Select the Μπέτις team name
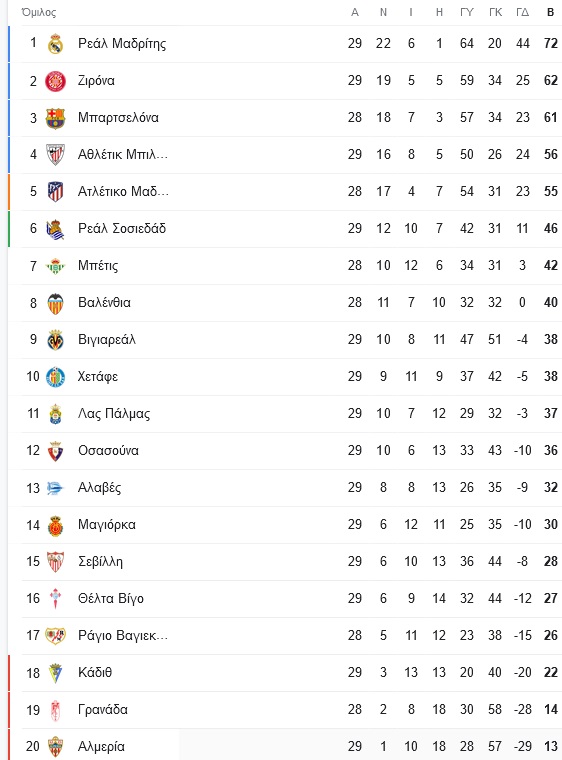 pyautogui.click(x=98, y=266)
